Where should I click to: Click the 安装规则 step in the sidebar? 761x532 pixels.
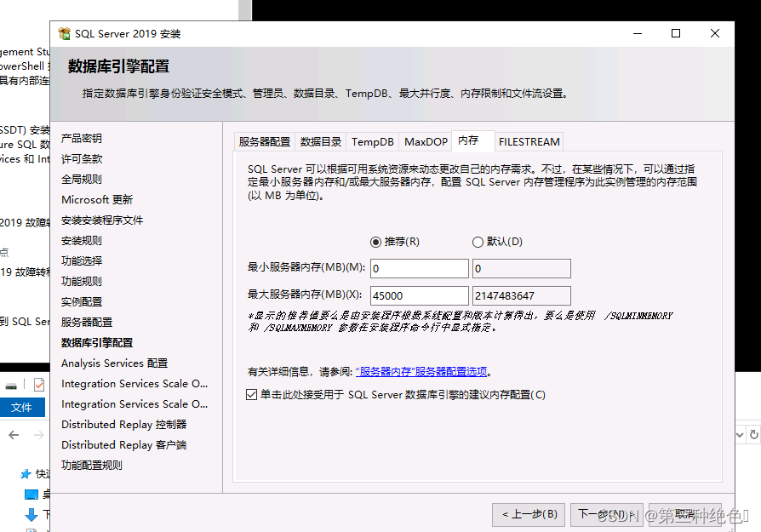point(82,240)
